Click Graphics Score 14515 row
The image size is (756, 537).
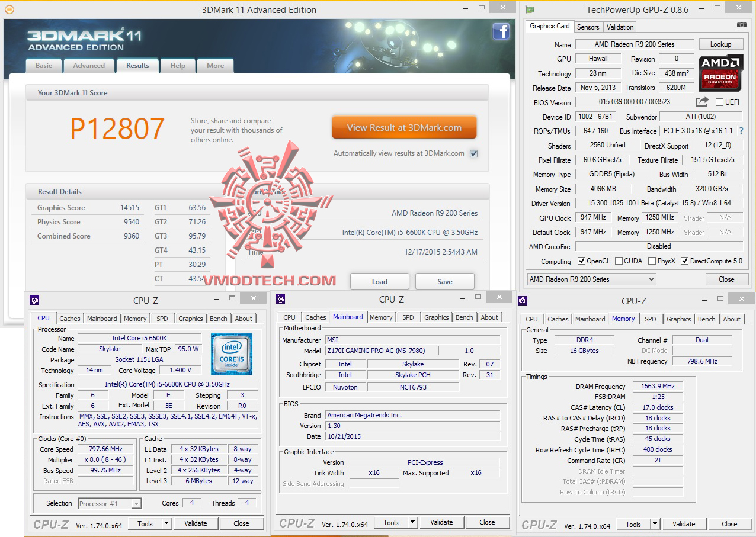pos(88,208)
